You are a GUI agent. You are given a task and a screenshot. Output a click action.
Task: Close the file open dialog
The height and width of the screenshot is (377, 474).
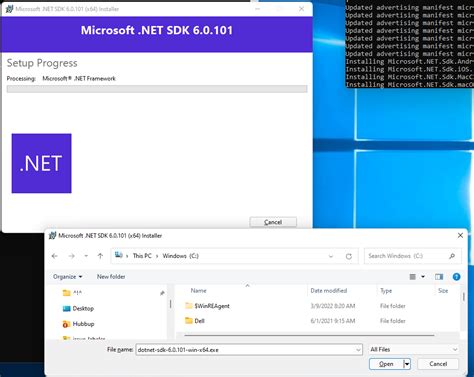[x=460, y=235]
